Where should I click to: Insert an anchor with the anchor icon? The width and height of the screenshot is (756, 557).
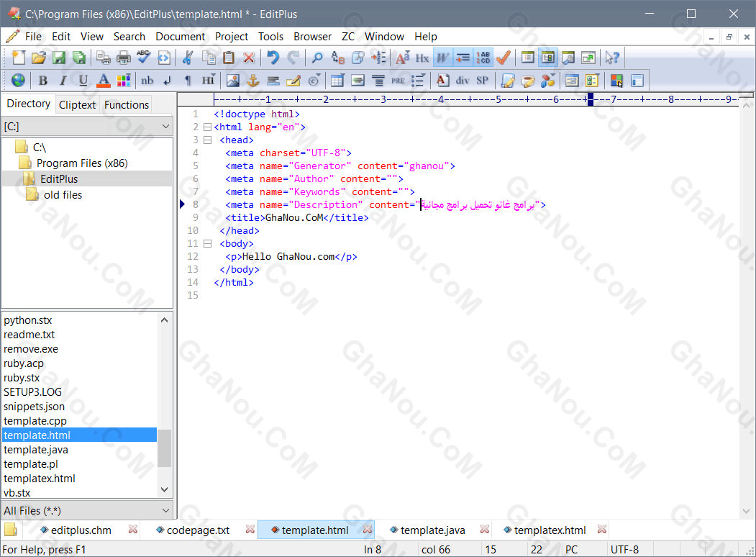pyautogui.click(x=252, y=81)
